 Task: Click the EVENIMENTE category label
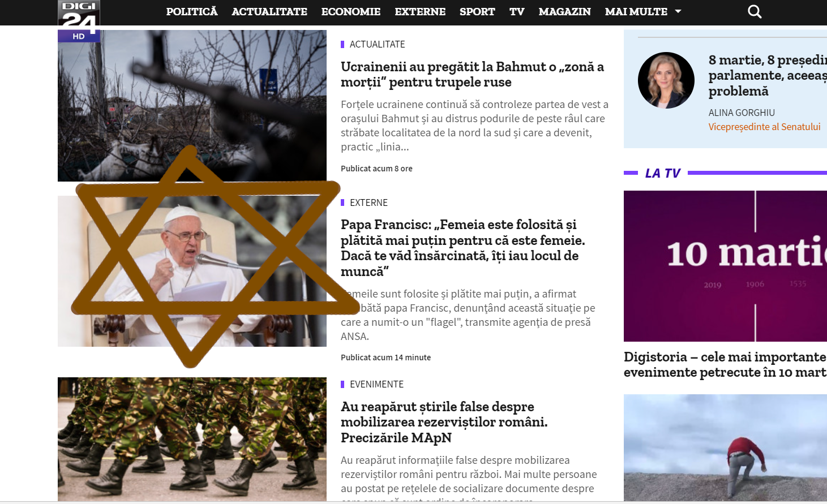(376, 384)
